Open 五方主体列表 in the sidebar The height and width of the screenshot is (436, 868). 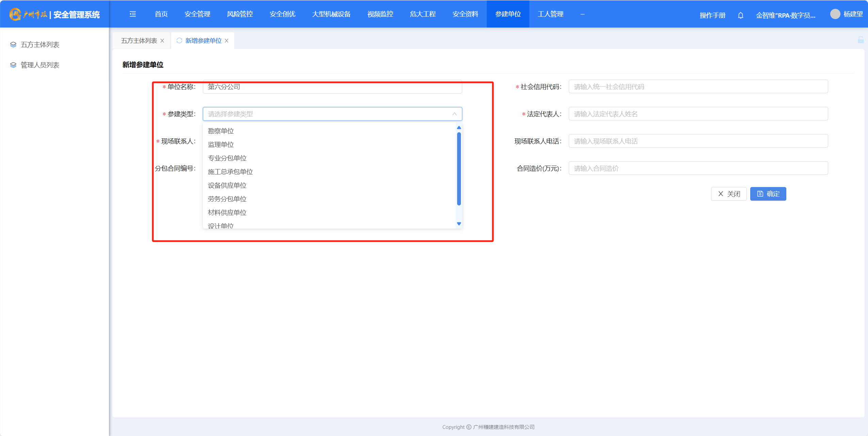40,45
